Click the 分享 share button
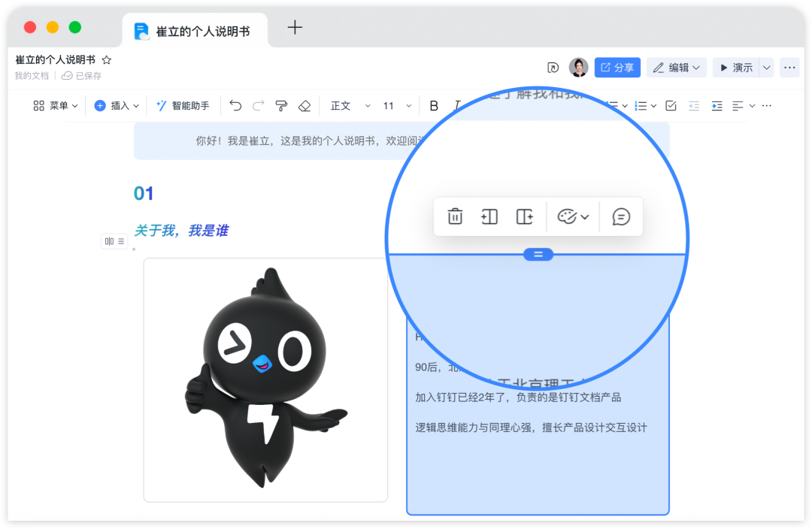Screen dimensions: 812x529 [617, 68]
